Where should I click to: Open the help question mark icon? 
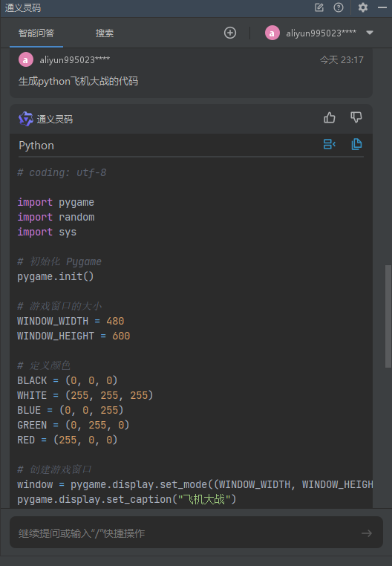pos(339,7)
